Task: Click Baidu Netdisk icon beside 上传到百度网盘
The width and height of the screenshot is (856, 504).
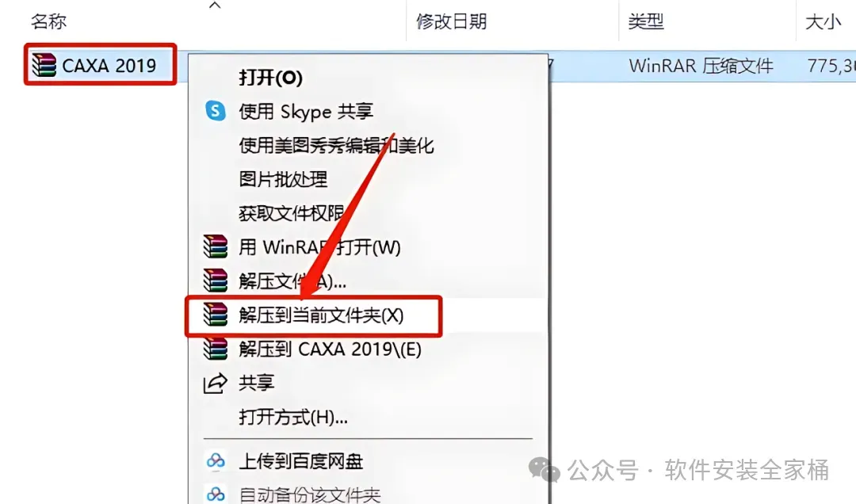Action: (x=215, y=461)
